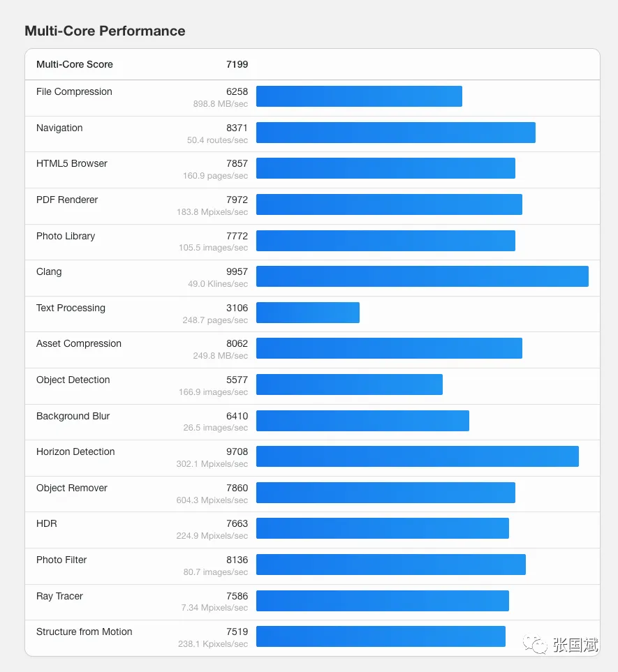The image size is (618, 672).
Task: Click the HDR benchmark bar
Action: [382, 528]
